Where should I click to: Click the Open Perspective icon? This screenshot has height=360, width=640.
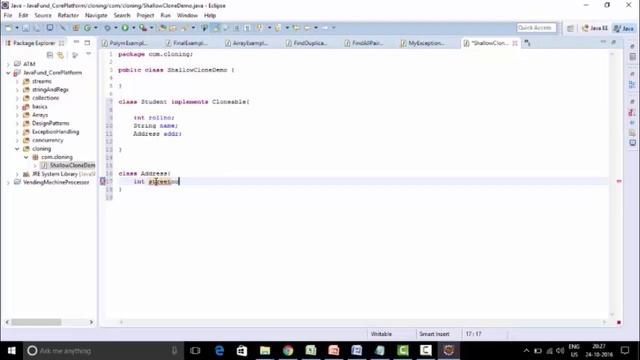coord(570,28)
